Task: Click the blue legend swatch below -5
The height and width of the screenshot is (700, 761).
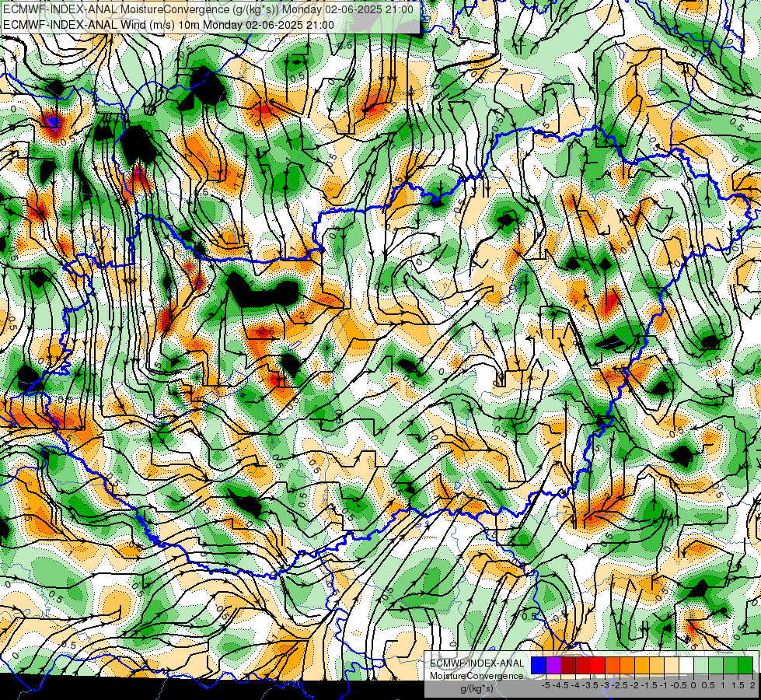Action: pos(539,666)
